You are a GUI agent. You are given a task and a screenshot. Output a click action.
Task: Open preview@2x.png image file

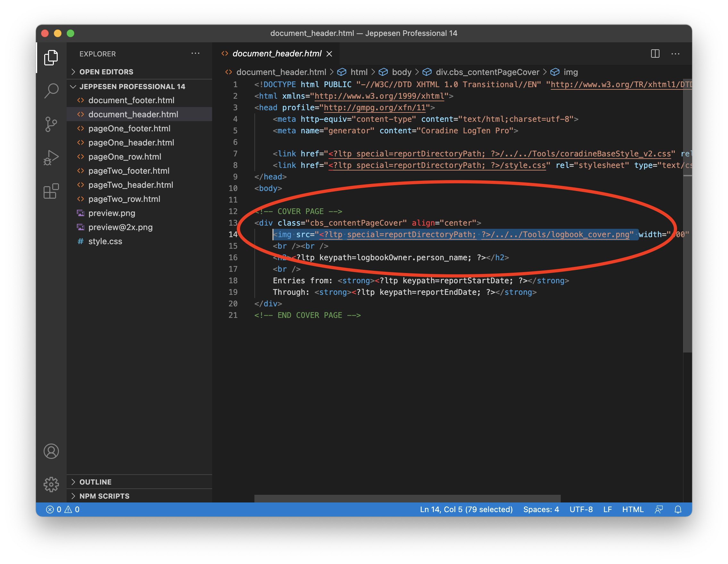(139, 227)
